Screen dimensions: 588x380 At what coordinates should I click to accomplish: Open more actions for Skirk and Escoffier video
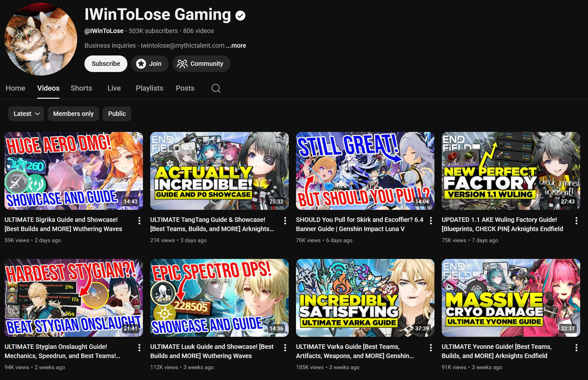431,221
